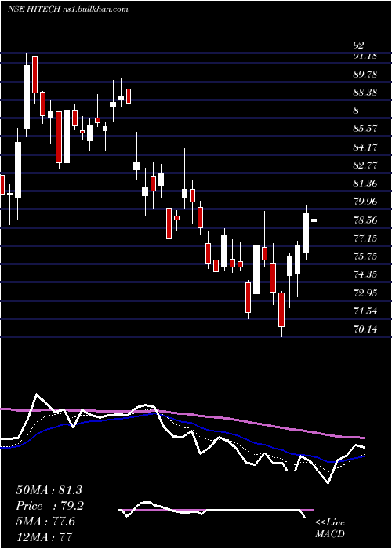Click the 50MA : 81.3 readout
Image resolution: width=392 pixels, height=549 pixels.
[x=49, y=490]
